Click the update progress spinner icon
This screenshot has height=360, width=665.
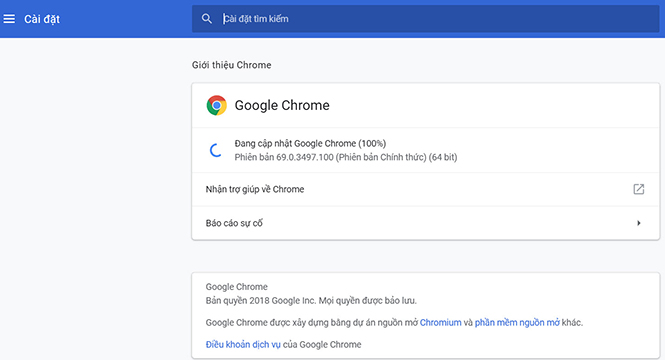tap(216, 150)
